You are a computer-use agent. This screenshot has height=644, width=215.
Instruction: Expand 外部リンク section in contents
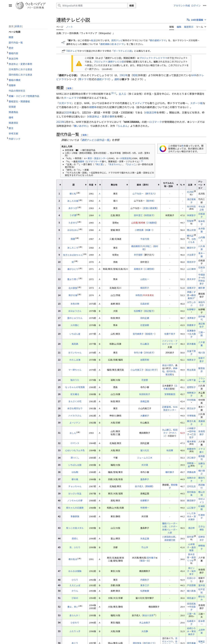[x=7, y=138]
